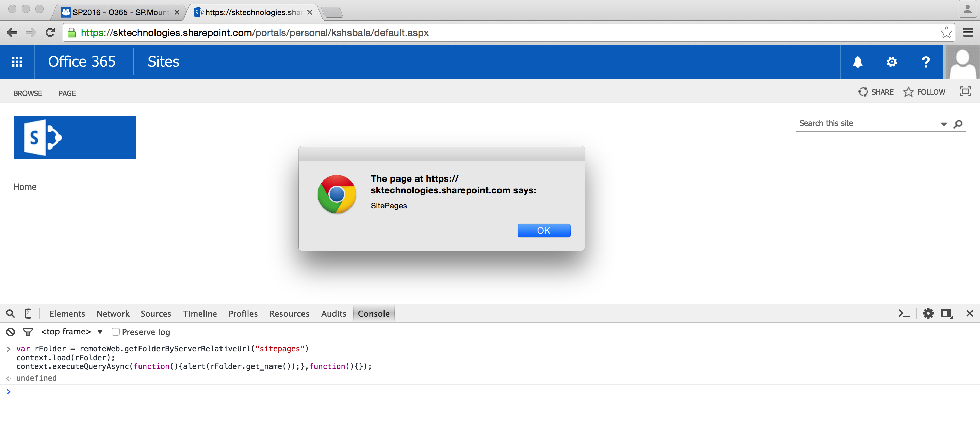Open the Office 365 help question mark

pyautogui.click(x=926, y=62)
